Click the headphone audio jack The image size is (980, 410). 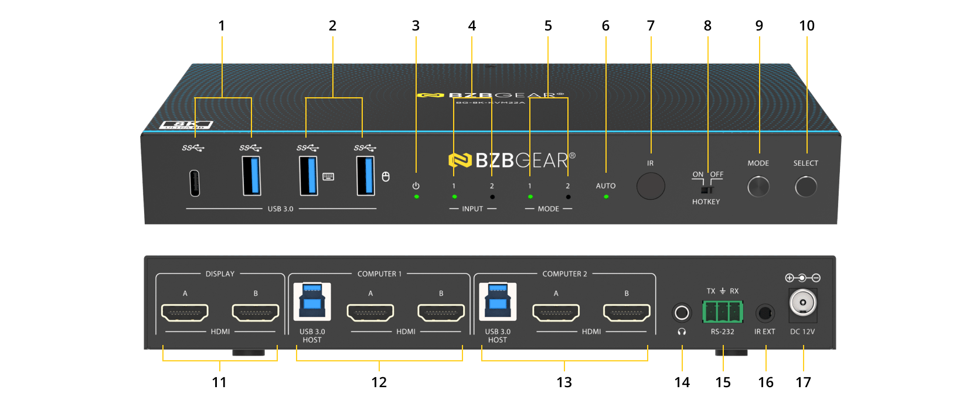682,313
